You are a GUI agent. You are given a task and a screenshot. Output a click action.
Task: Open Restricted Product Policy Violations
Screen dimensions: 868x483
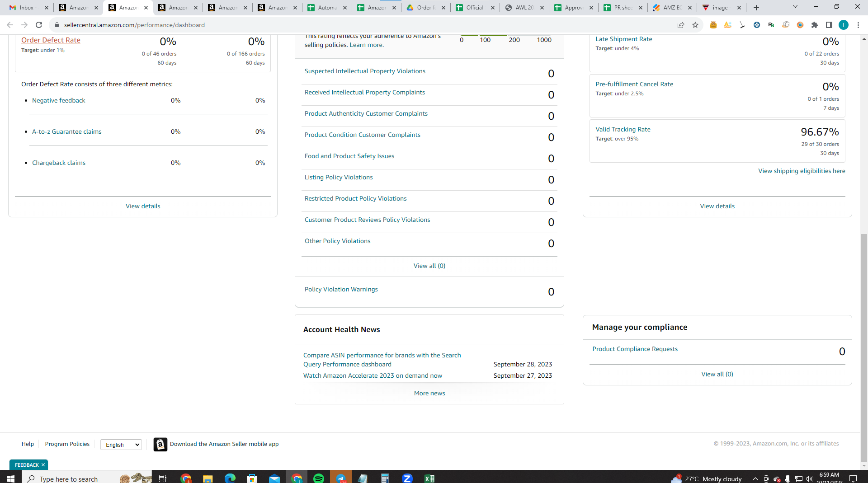pyautogui.click(x=356, y=198)
